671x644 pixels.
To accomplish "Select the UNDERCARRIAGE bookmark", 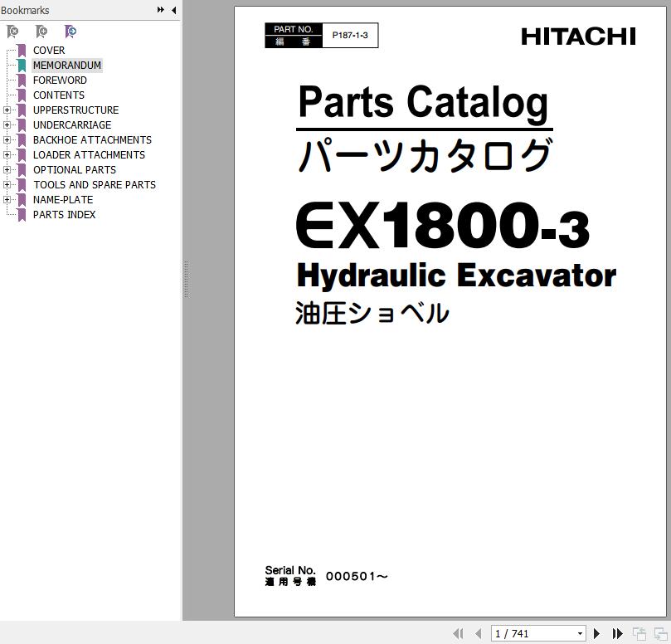I will point(72,125).
